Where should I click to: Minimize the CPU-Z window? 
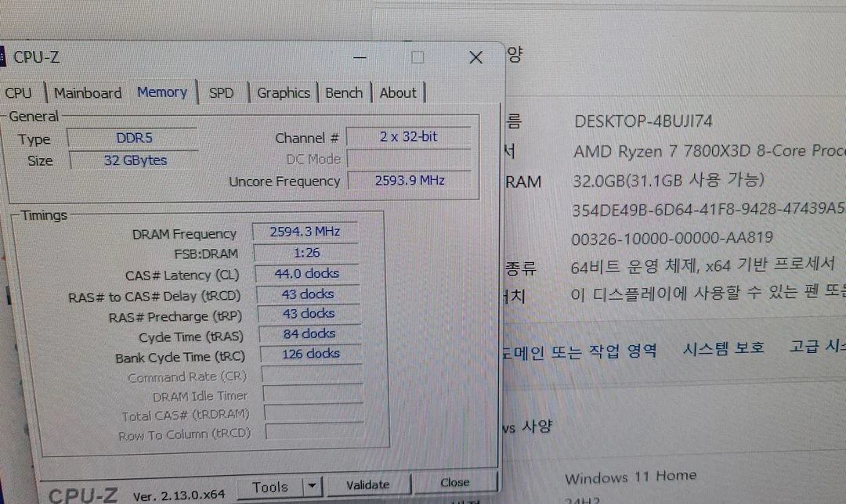(x=360, y=58)
